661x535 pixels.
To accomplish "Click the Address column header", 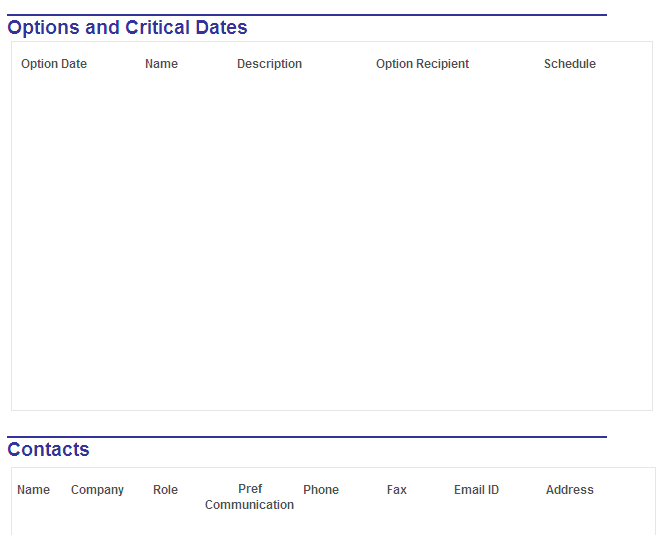I will (x=570, y=489).
